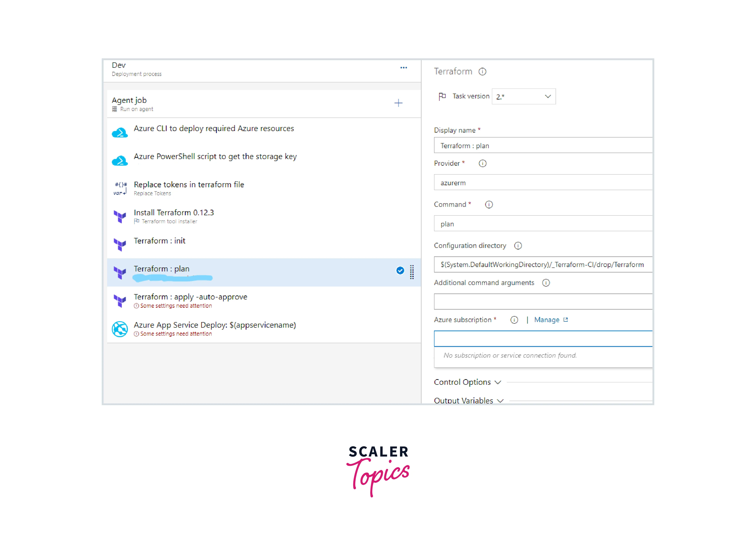Viewport: 756px width, 540px height.
Task: Select the Azure App Service Deploy task
Action: coord(215,325)
